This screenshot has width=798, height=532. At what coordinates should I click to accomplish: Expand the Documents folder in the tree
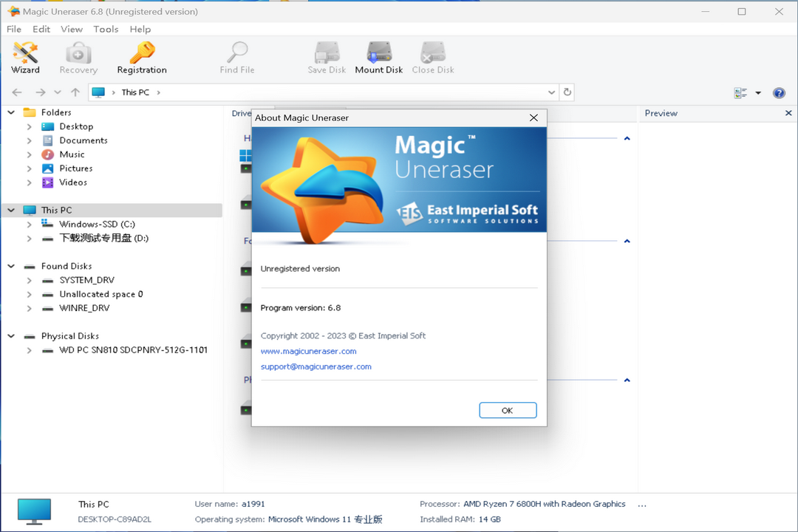pos(30,140)
